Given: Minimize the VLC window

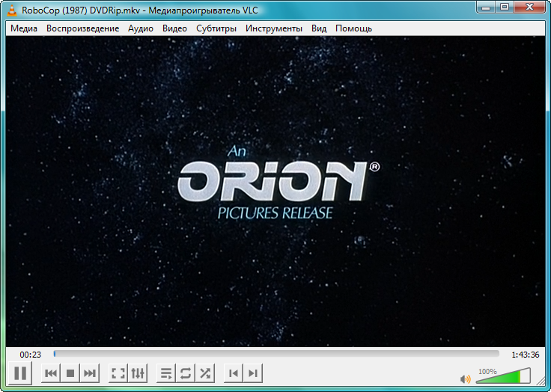Looking at the screenshot, I should click(x=487, y=7).
